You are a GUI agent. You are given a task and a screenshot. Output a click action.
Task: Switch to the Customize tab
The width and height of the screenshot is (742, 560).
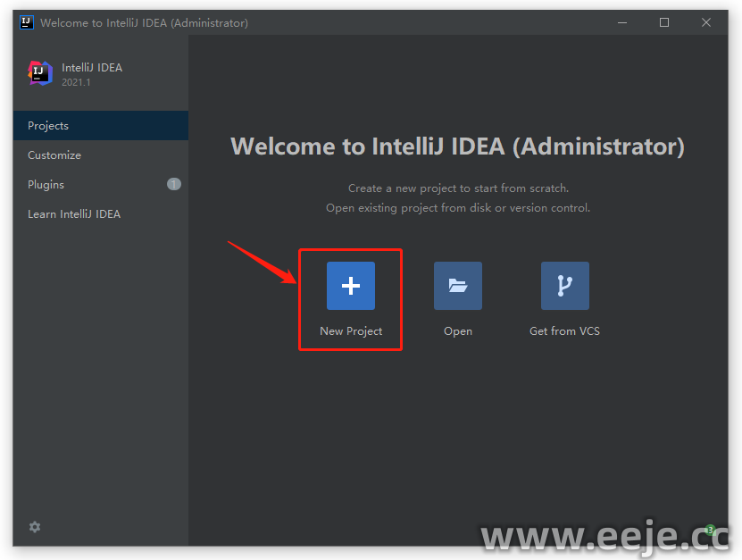(x=54, y=155)
